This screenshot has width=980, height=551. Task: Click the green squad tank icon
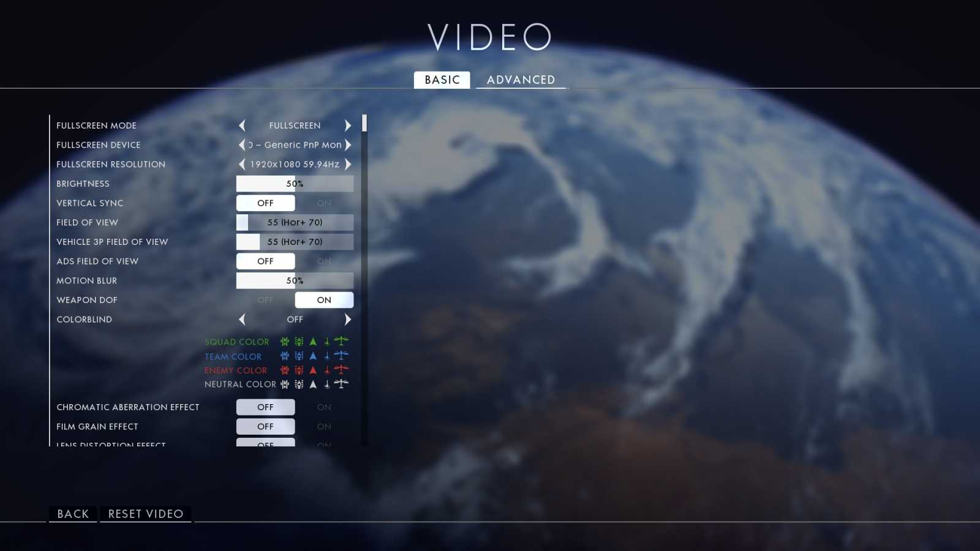tap(299, 342)
